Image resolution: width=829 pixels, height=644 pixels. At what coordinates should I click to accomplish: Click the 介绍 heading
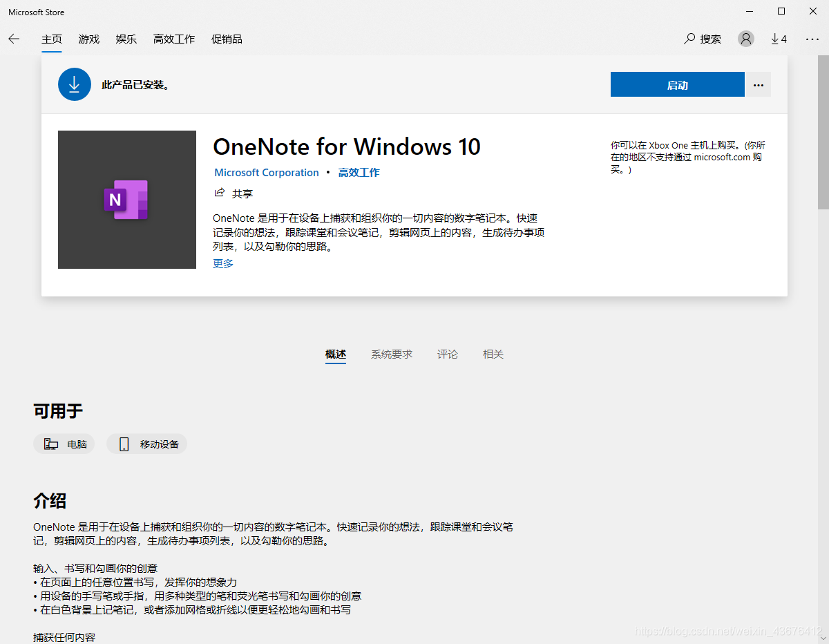pos(50,500)
